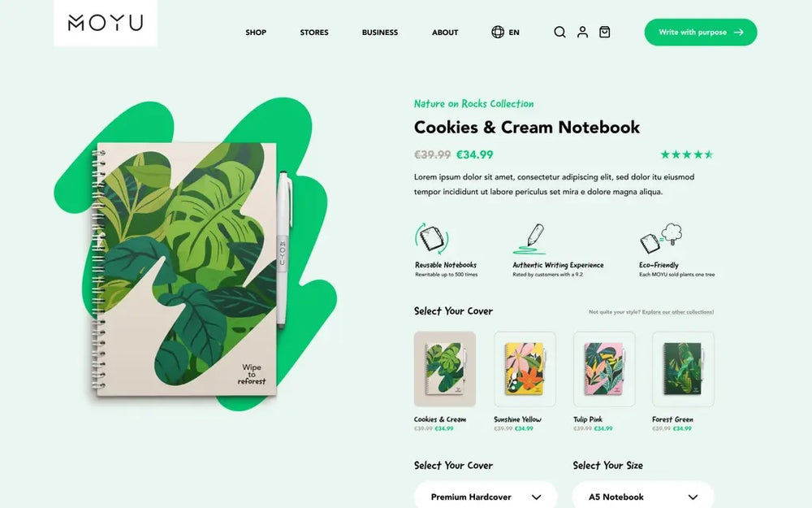The image size is (812, 508).
Task: Open the BUSINESS menu item
Action: [x=379, y=33]
